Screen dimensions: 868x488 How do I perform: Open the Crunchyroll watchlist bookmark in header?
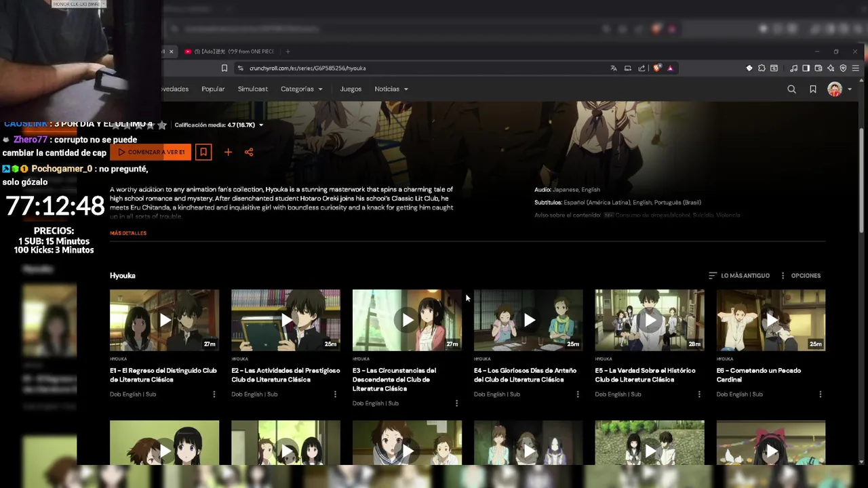coord(812,89)
